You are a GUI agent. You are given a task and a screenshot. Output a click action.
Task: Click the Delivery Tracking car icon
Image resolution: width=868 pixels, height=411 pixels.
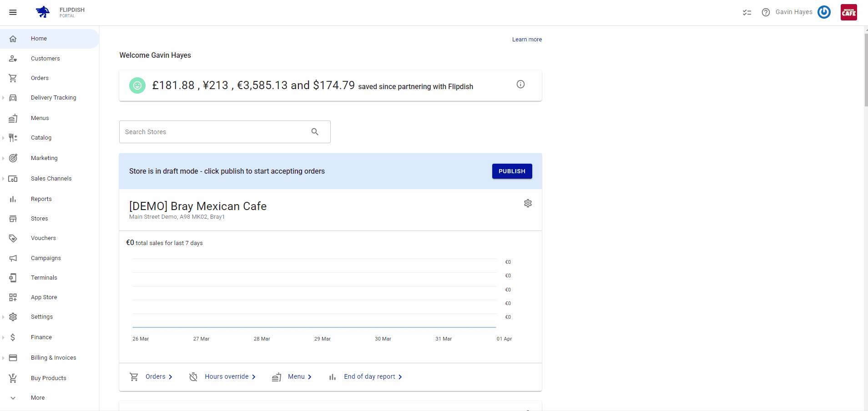pyautogui.click(x=13, y=98)
